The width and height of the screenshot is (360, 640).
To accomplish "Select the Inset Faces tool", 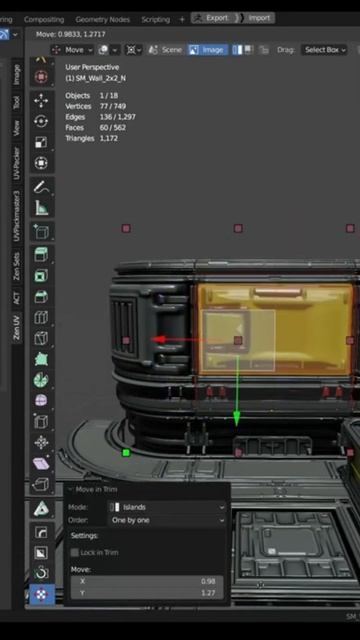I will pyautogui.click(x=41, y=276).
